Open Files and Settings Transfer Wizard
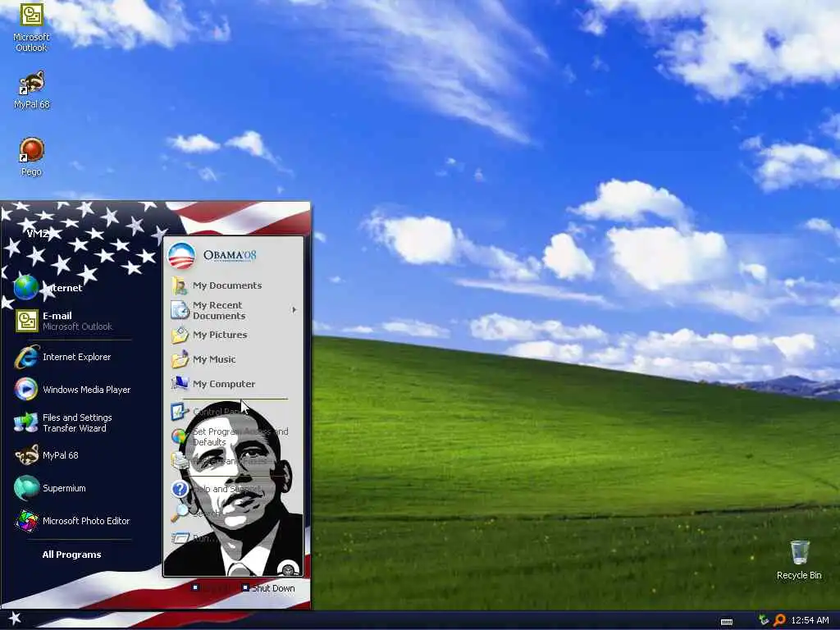This screenshot has width=840, height=630. click(x=62, y=422)
